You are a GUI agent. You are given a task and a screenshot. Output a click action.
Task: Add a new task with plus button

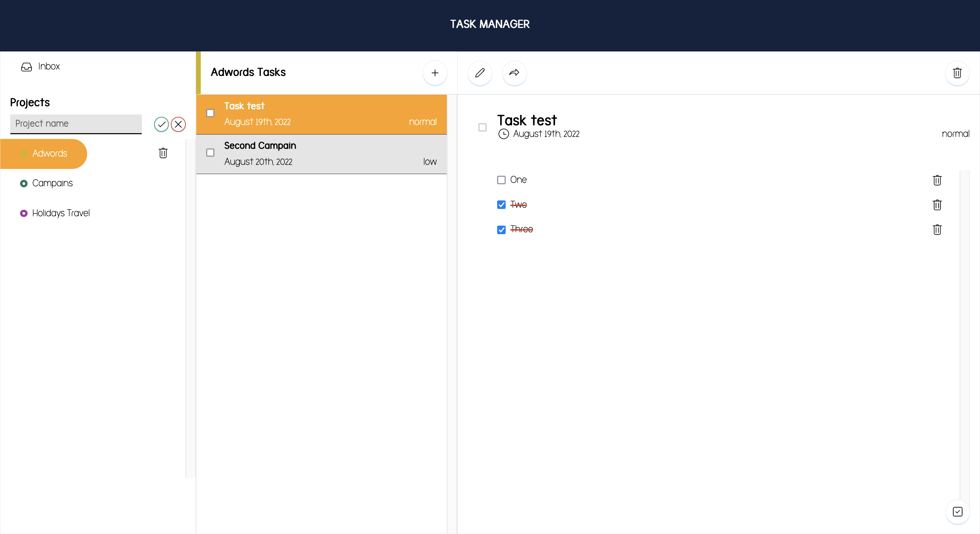(435, 73)
